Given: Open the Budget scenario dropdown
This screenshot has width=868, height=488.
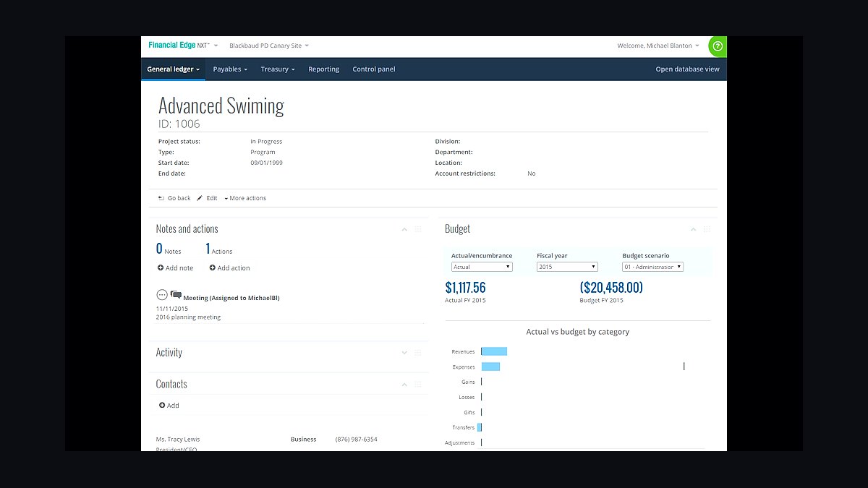Looking at the screenshot, I should 652,267.
